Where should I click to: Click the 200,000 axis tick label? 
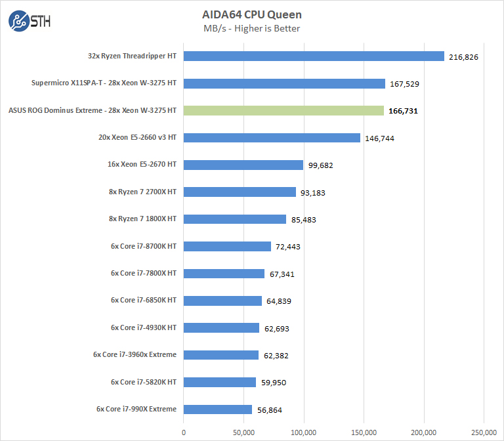(424, 432)
